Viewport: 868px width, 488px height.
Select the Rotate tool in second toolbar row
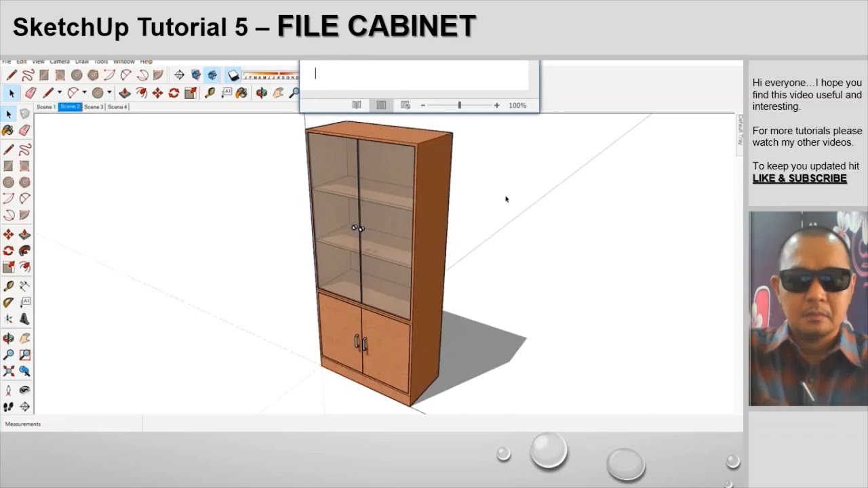pos(174,93)
